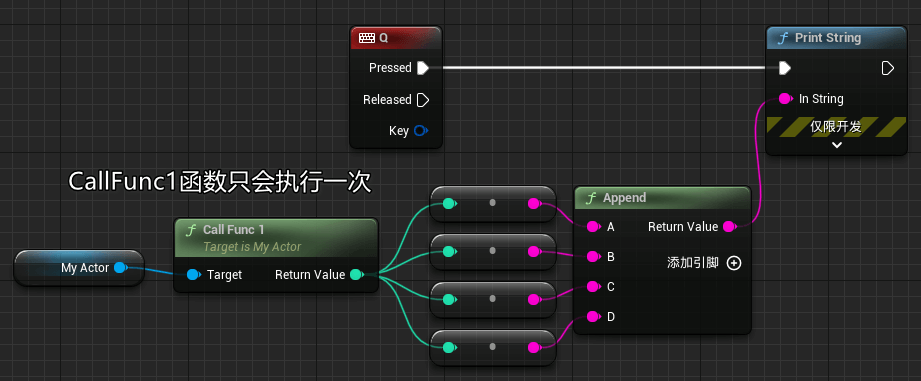Click the Key output pin on Q node

(x=421, y=130)
